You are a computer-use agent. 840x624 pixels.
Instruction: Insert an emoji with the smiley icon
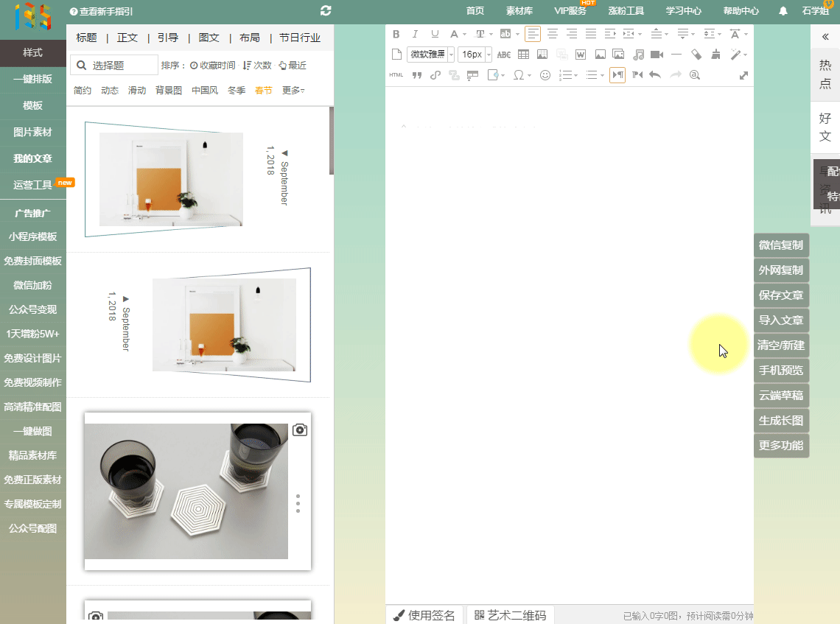tap(545, 75)
